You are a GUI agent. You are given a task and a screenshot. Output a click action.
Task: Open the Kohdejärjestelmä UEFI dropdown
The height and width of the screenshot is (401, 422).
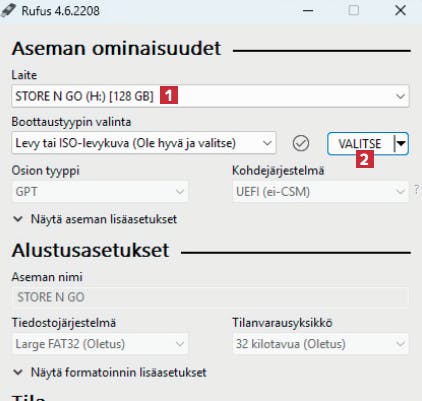320,192
